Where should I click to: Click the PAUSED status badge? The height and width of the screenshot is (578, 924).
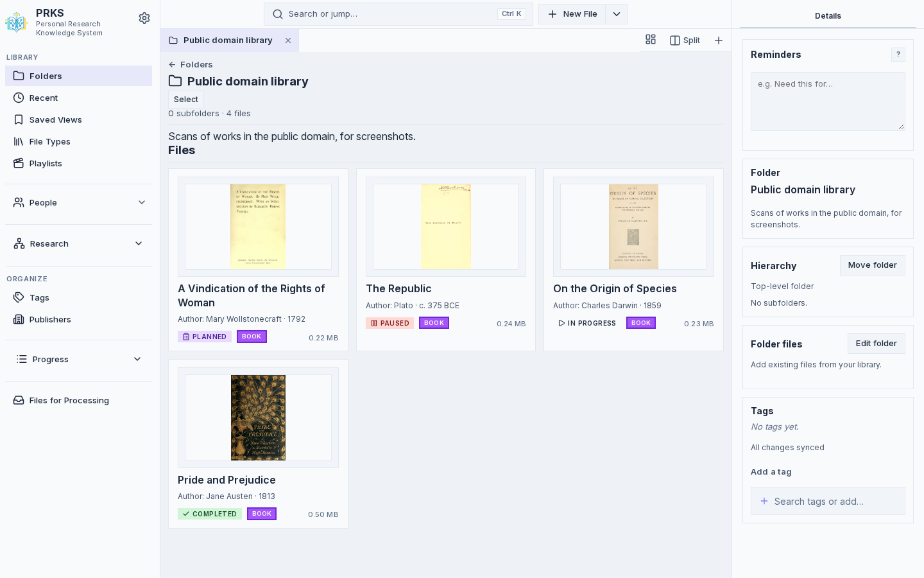pos(389,323)
